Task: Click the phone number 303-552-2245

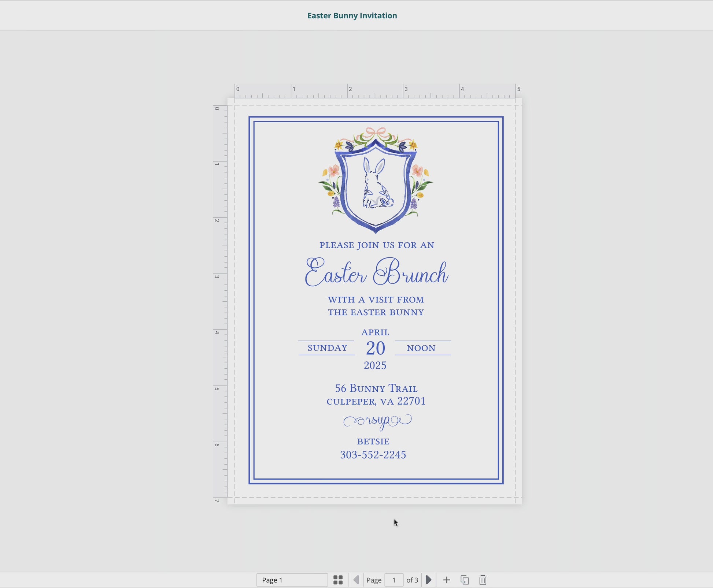Action: click(x=373, y=455)
